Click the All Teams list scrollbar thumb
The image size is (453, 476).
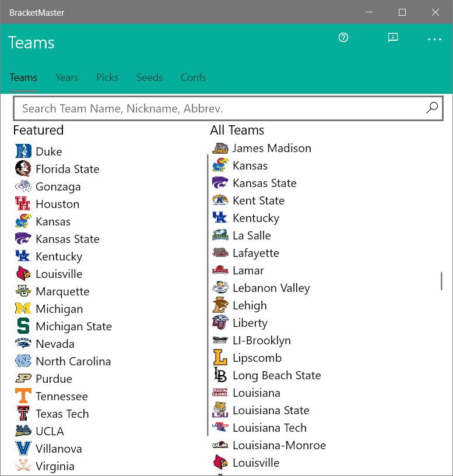(441, 281)
